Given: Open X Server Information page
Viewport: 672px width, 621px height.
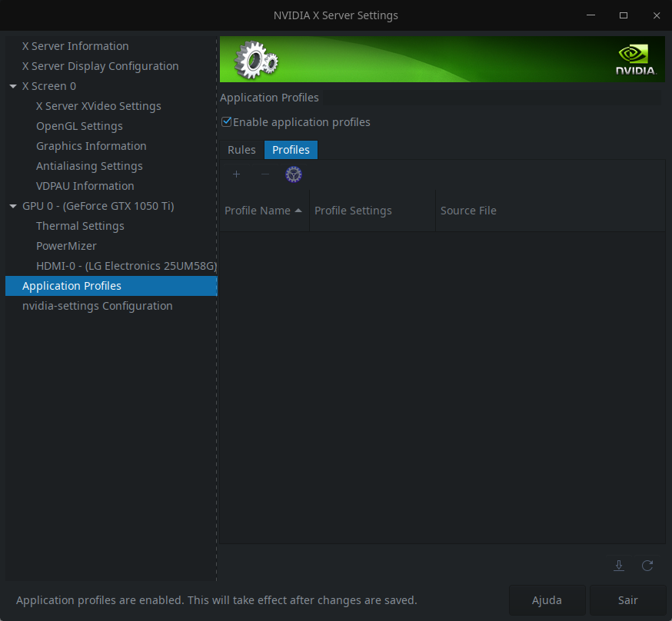Looking at the screenshot, I should pyautogui.click(x=75, y=46).
